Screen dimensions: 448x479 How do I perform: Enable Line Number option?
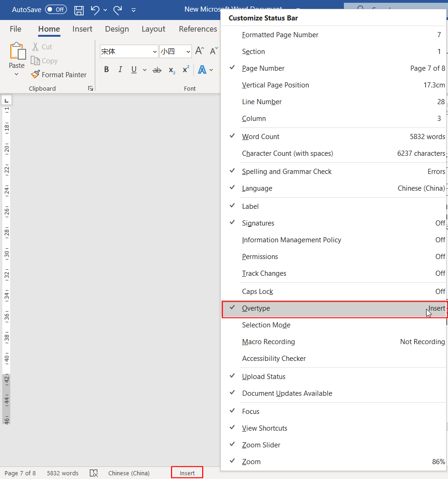334,102
